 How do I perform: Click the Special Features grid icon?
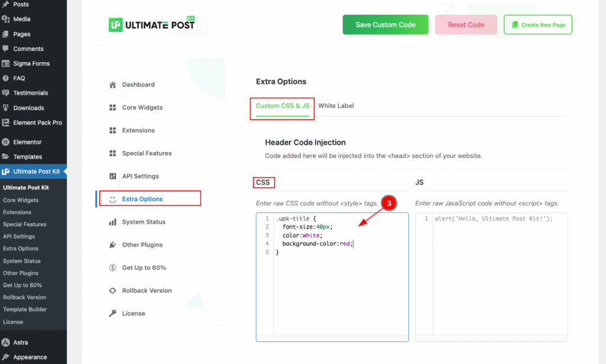[x=112, y=153]
